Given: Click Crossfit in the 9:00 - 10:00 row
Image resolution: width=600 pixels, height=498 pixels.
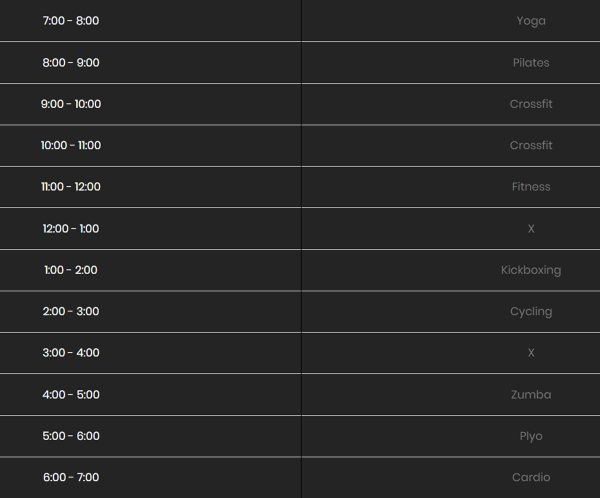Looking at the screenshot, I should point(531,104).
